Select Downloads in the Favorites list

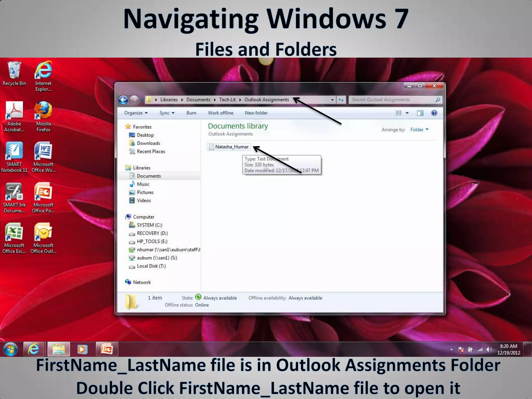point(148,143)
